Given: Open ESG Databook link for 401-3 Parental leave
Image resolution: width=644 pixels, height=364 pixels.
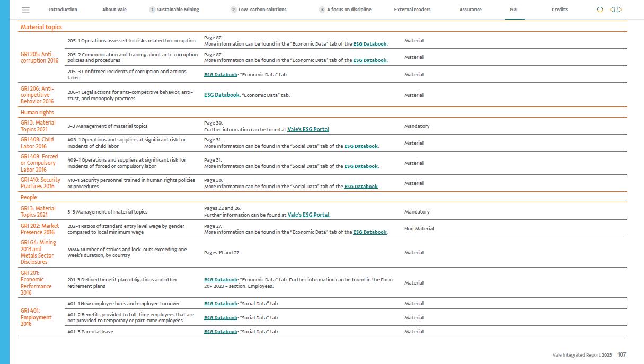Looking at the screenshot, I should click(x=220, y=332).
